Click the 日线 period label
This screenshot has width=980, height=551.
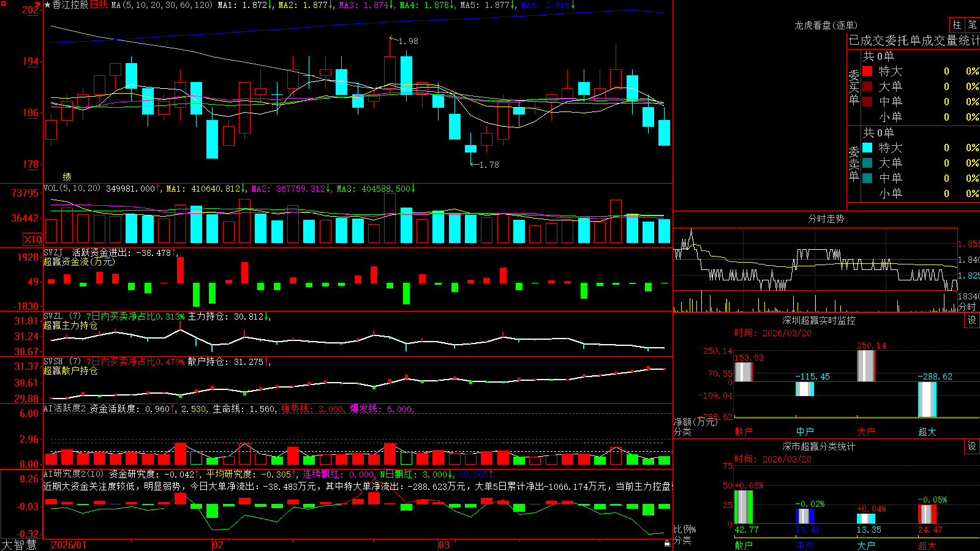99,5
